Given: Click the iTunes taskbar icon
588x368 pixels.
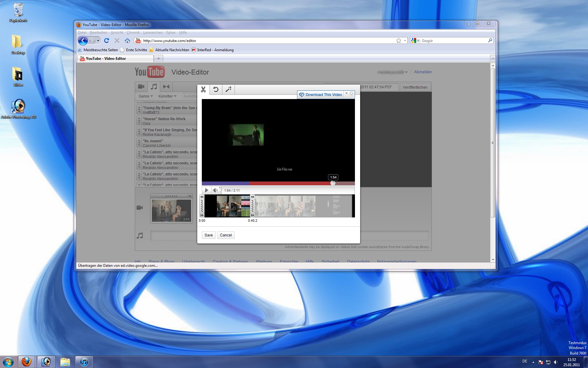Looking at the screenshot, I should click(x=84, y=362).
